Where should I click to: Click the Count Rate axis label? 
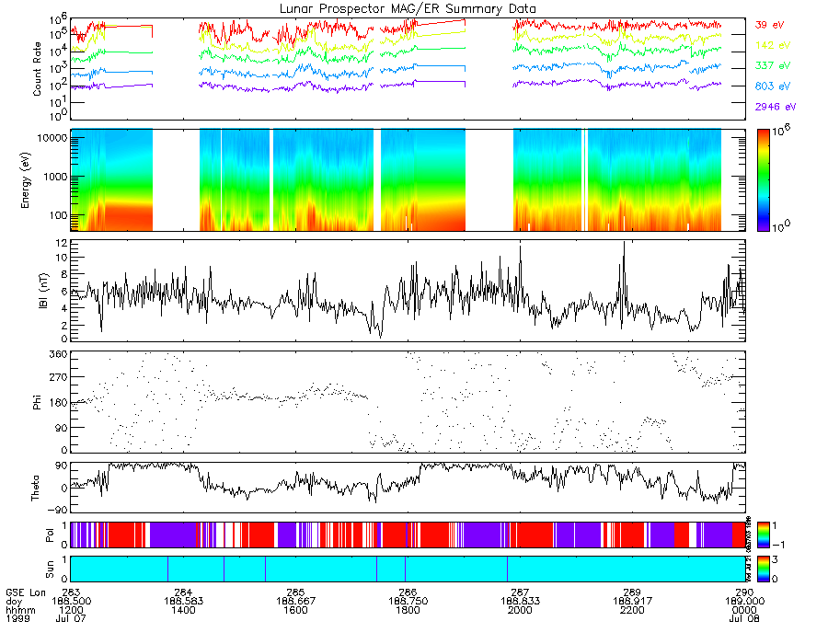point(37,69)
